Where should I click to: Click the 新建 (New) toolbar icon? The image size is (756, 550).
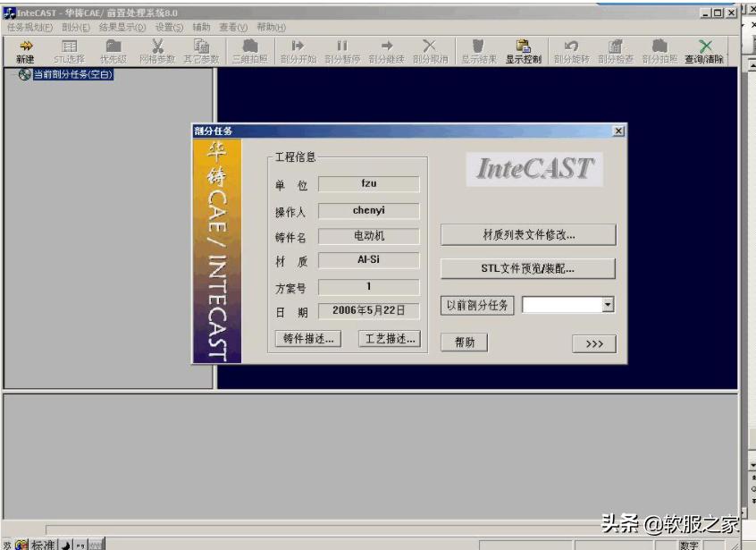(x=25, y=47)
